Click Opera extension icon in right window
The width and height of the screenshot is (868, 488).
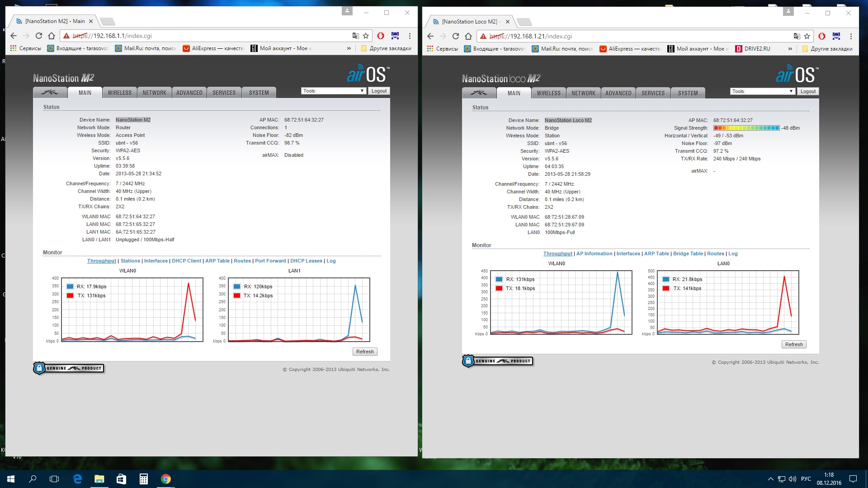click(822, 36)
